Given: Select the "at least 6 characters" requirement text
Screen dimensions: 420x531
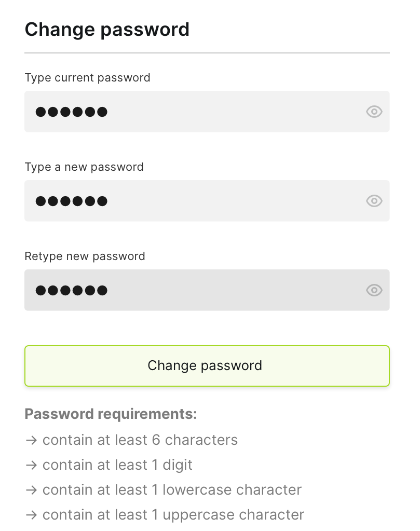Looking at the screenshot, I should (167, 440).
